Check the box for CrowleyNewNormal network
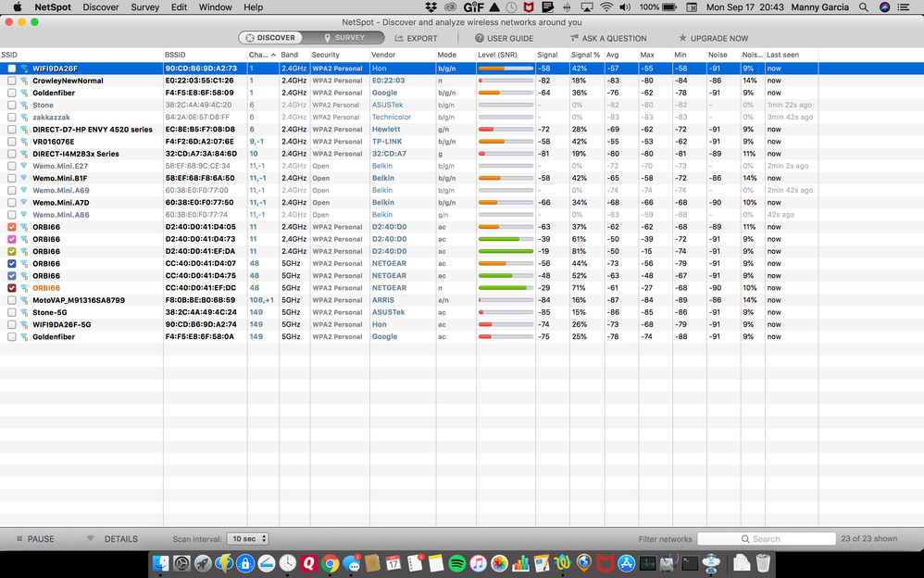The image size is (924, 578). click(x=11, y=81)
